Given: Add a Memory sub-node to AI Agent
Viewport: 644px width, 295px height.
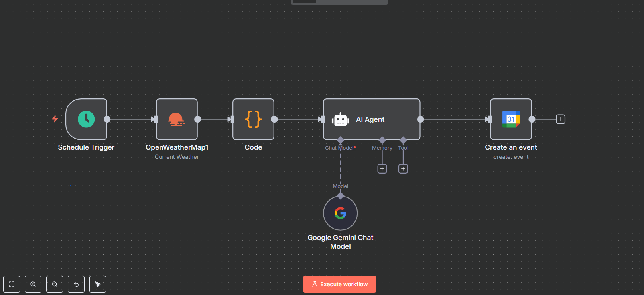Looking at the screenshot, I should (x=382, y=169).
